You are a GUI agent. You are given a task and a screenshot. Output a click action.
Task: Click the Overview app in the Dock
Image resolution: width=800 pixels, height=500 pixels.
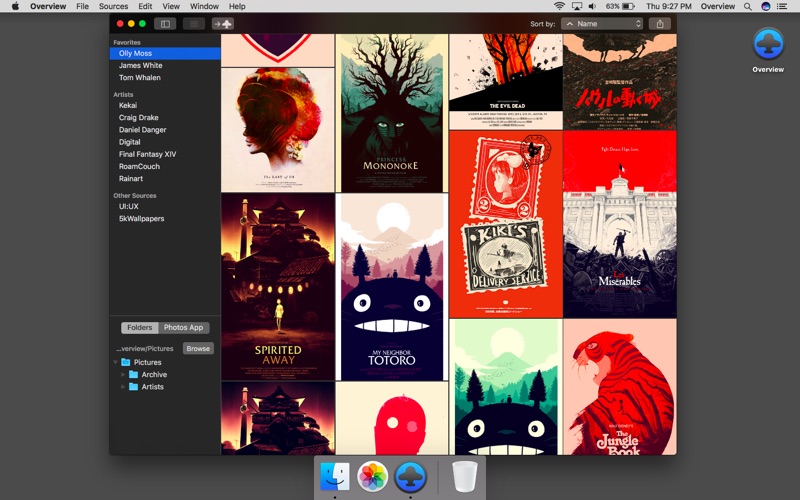(x=410, y=477)
